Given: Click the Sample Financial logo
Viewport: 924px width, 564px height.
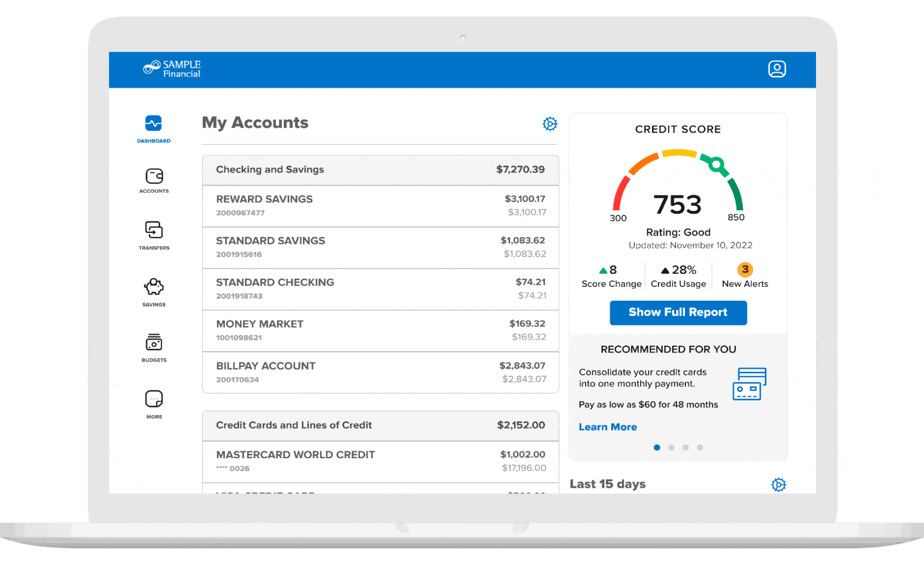Looking at the screenshot, I should [x=172, y=69].
